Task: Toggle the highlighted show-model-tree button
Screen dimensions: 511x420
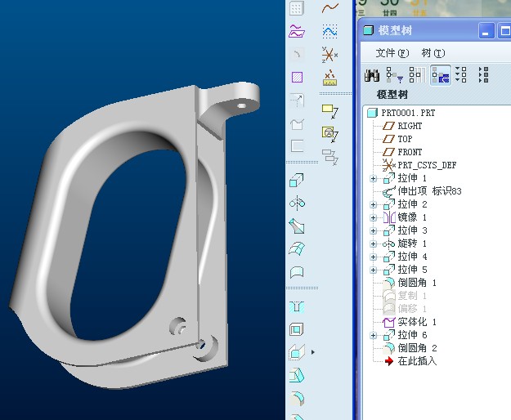Action: (439, 75)
